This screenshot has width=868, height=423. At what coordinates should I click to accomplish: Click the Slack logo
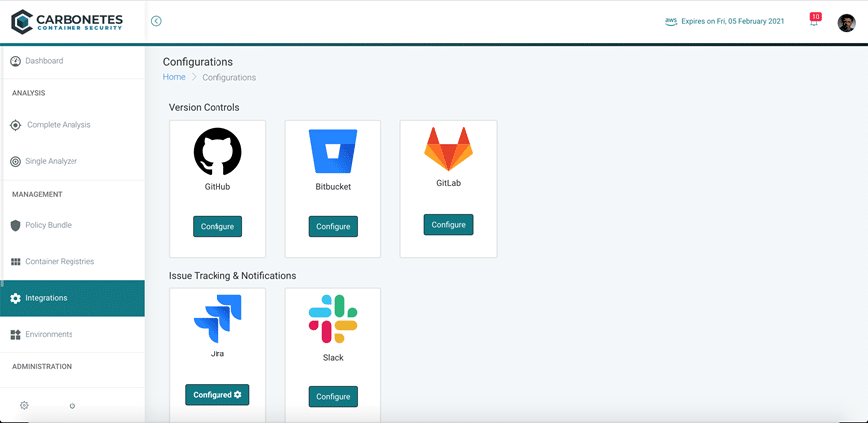pos(333,319)
